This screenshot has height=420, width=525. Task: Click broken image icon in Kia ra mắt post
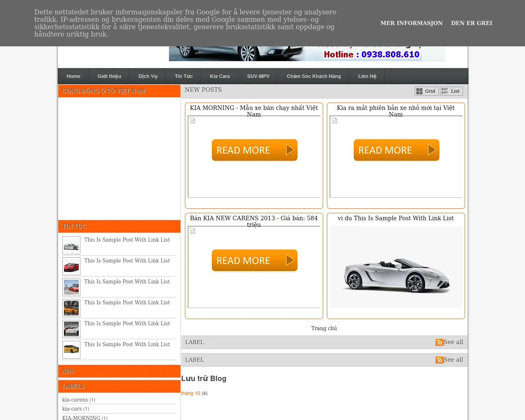pyautogui.click(x=335, y=121)
